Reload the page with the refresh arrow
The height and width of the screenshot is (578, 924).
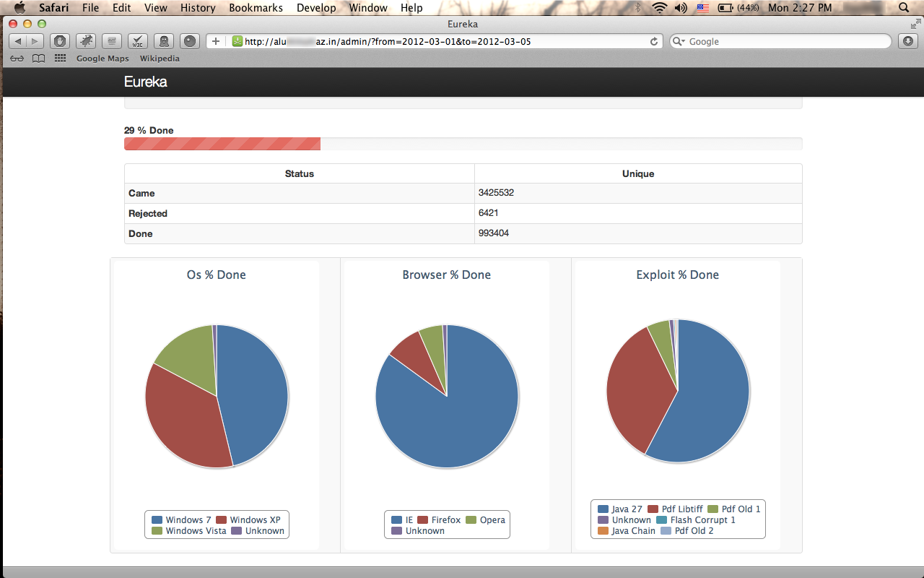(654, 41)
